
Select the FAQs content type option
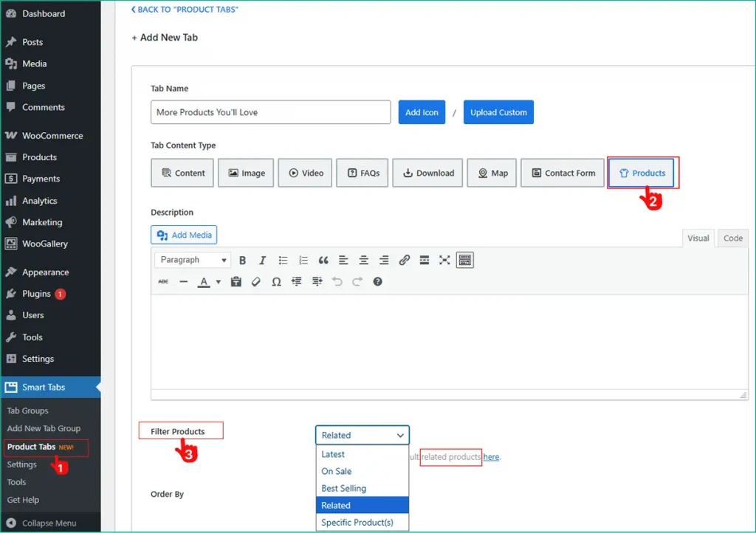[x=362, y=173]
